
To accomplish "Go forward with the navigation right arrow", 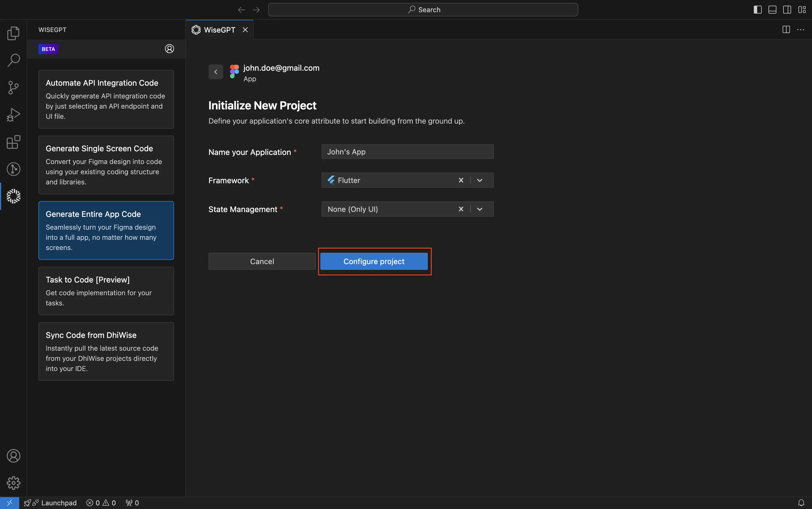I will [x=256, y=10].
